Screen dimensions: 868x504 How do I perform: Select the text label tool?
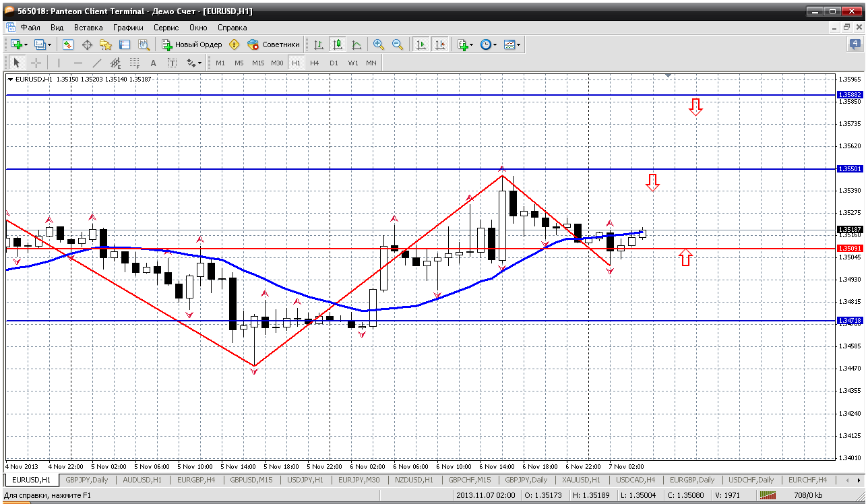click(x=173, y=63)
